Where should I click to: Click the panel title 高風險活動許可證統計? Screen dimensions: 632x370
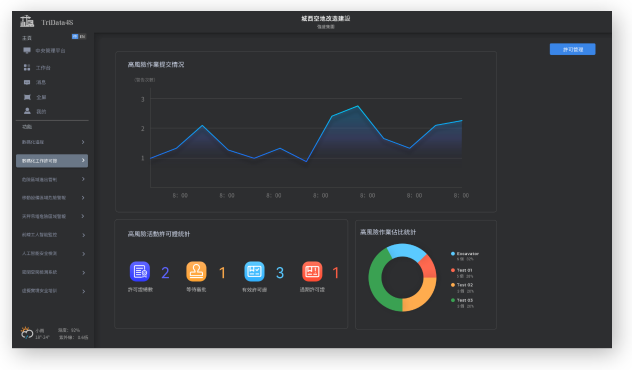159,234
